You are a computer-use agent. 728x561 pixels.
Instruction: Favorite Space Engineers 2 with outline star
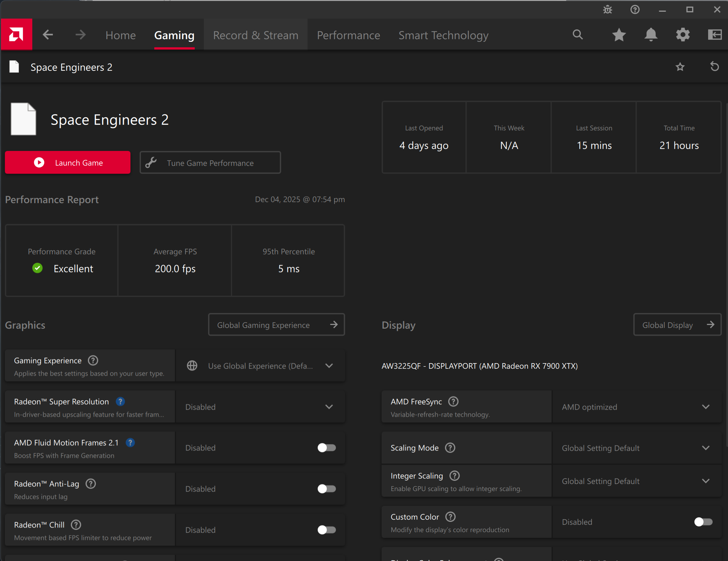680,67
